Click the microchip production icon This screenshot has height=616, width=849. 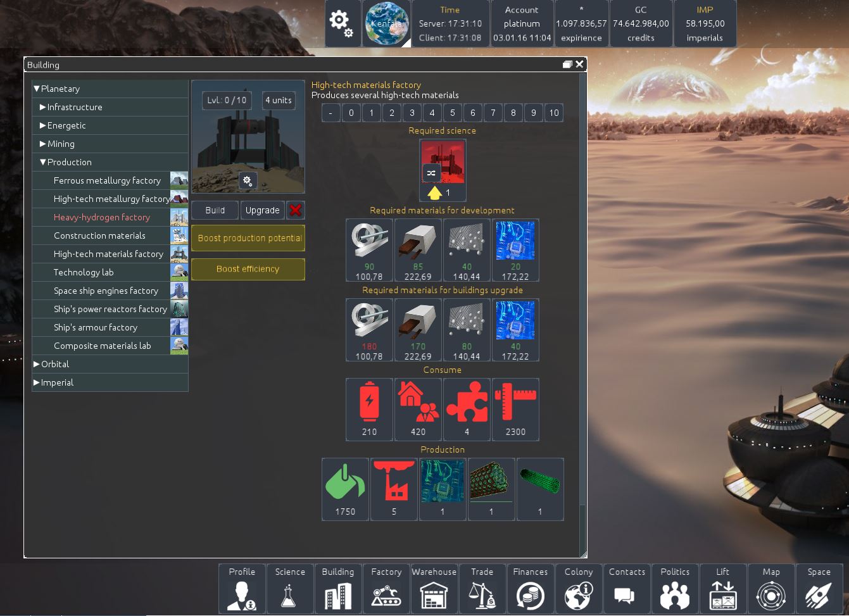443,489
